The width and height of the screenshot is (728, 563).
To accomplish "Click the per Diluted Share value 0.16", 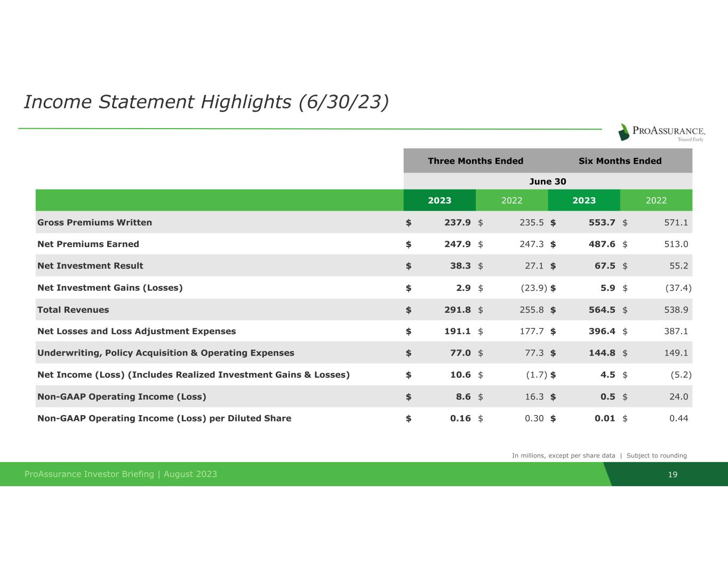I will (x=460, y=418).
